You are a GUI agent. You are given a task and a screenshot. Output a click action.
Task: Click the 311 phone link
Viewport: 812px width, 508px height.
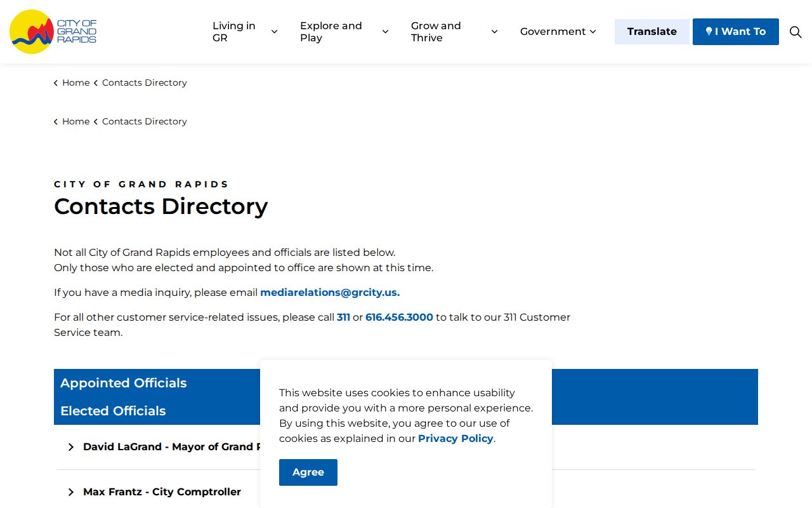[x=343, y=317]
